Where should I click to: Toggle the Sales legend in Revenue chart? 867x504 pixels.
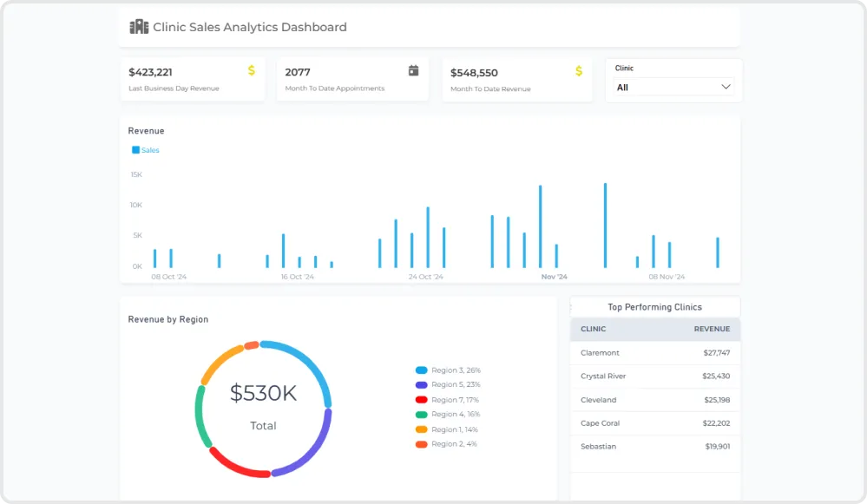point(145,150)
